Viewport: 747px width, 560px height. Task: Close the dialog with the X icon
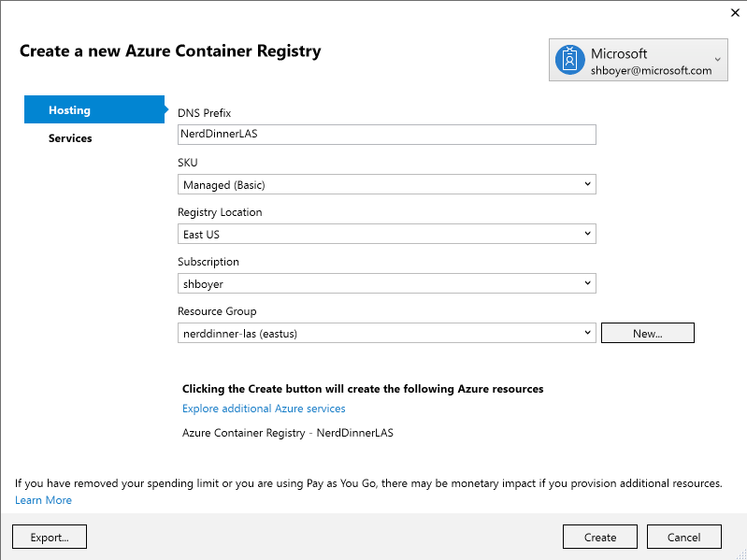pos(735,13)
